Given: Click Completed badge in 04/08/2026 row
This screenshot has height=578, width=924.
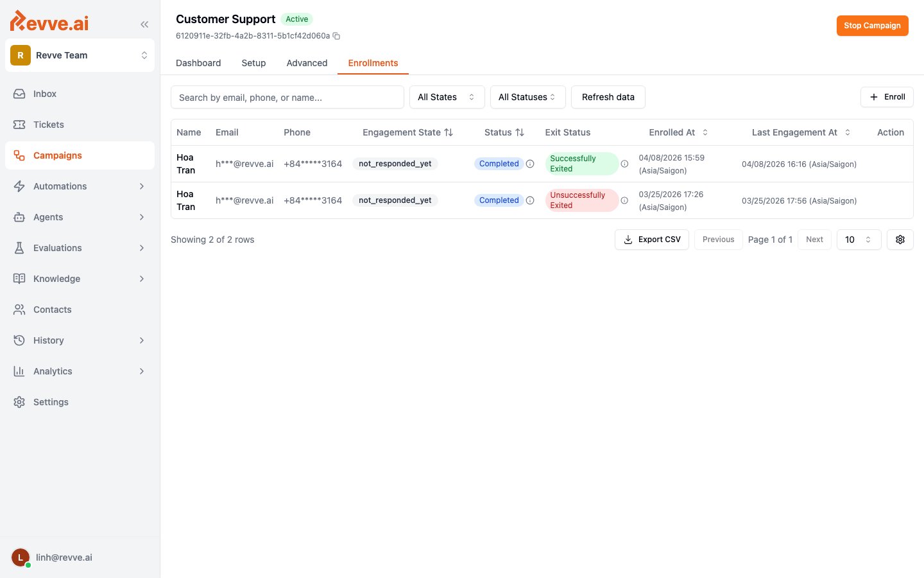Looking at the screenshot, I should 499,164.
